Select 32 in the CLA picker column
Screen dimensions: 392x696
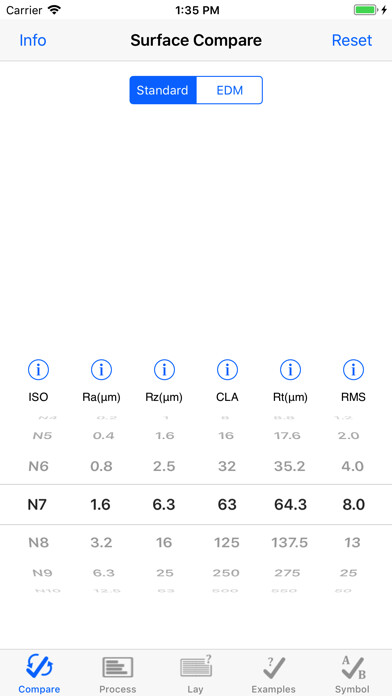[x=227, y=467]
